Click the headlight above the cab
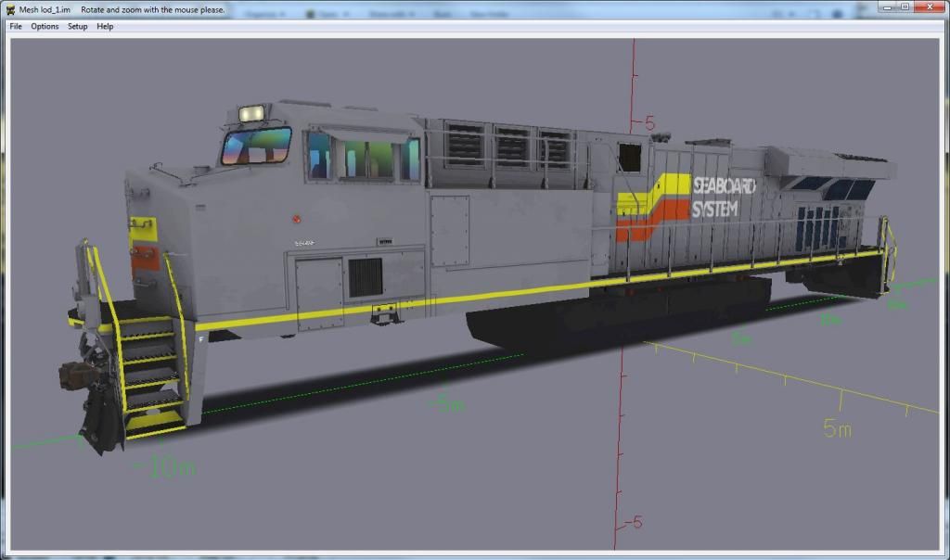Screen dimensions: 950x560 [251, 113]
